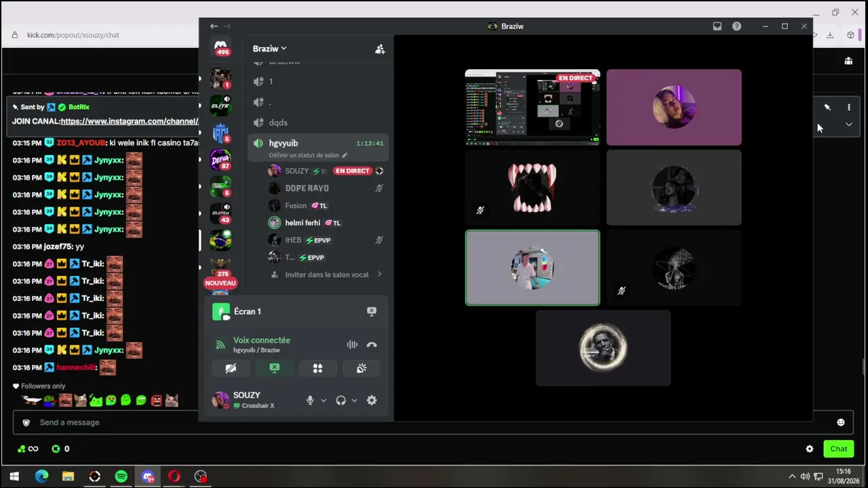
Task: Open the taskbar volume speaker icon
Action: click(x=805, y=476)
